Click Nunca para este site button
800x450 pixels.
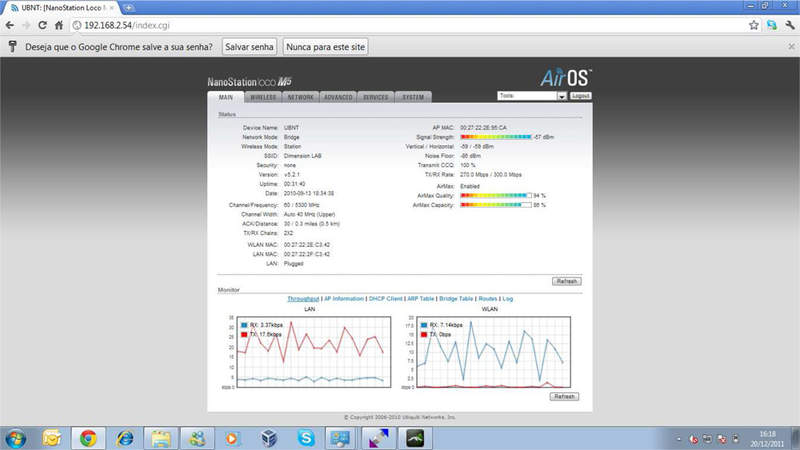pyautogui.click(x=326, y=47)
